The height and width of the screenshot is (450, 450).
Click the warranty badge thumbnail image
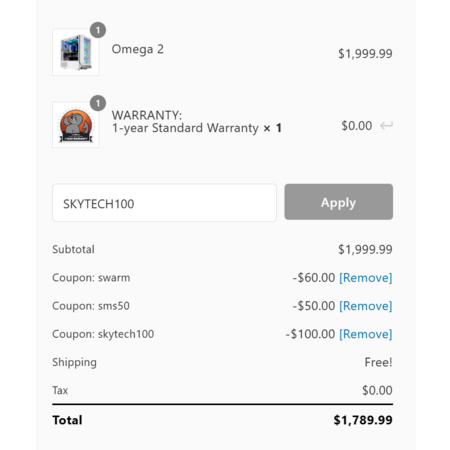tap(76, 125)
